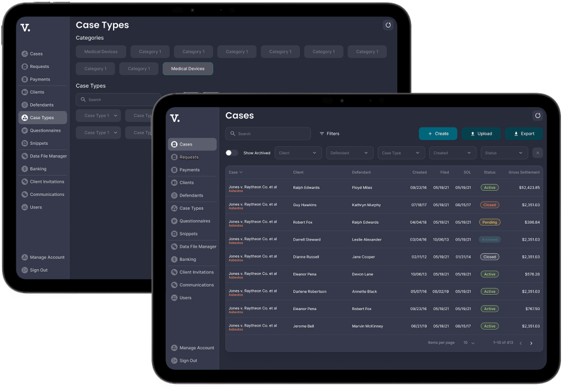Toggle the Show Archived switch

[232, 153]
